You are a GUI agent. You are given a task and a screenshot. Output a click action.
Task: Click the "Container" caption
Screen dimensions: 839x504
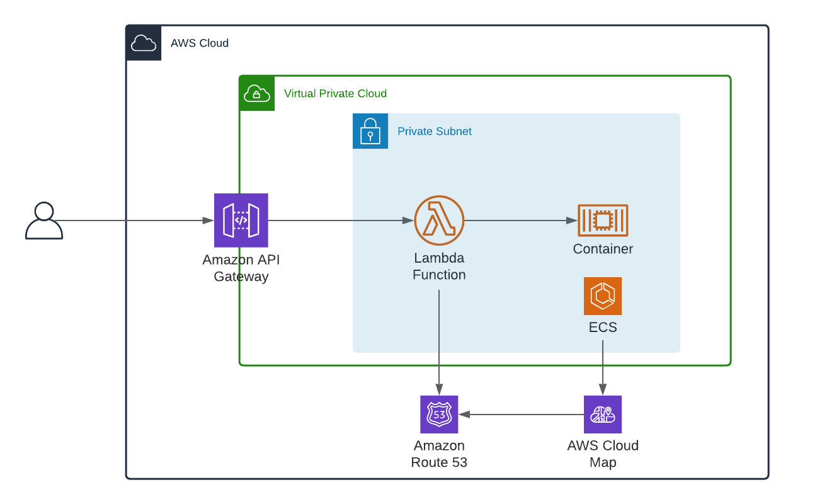(603, 249)
